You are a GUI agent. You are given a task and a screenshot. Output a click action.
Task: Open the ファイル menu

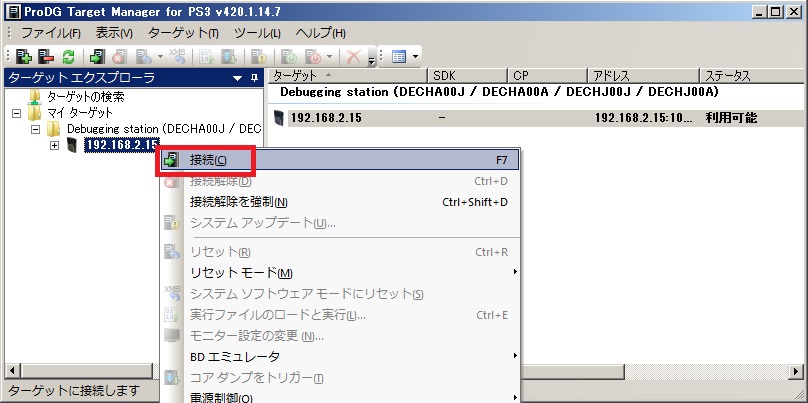click(50, 33)
